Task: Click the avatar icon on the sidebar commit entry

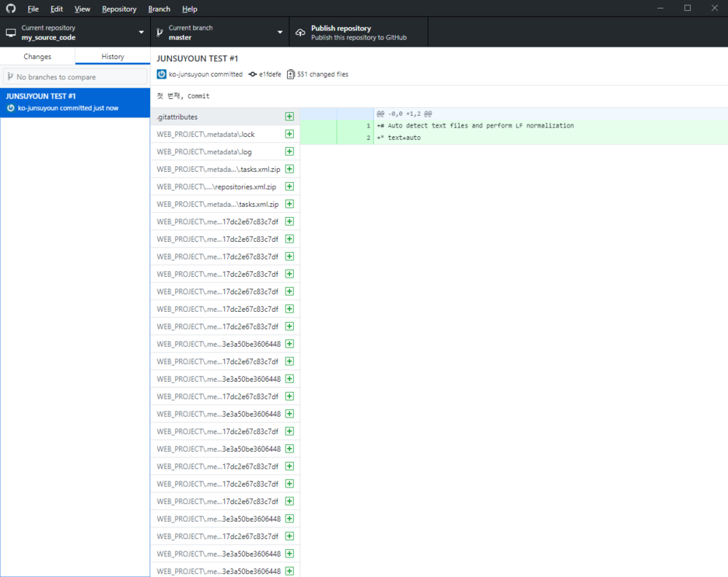Action: pyautogui.click(x=10, y=108)
